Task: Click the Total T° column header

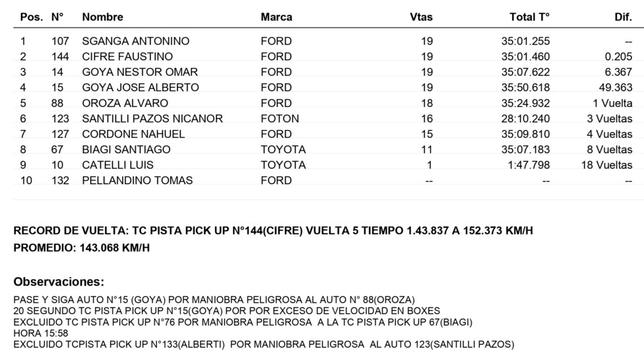Action: click(x=529, y=17)
